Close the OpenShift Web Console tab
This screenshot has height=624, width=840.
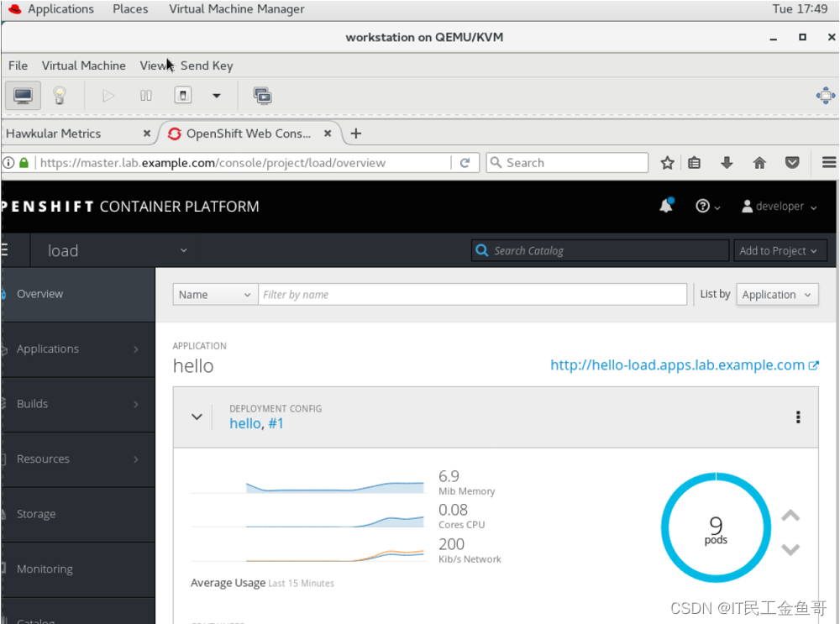coord(328,134)
